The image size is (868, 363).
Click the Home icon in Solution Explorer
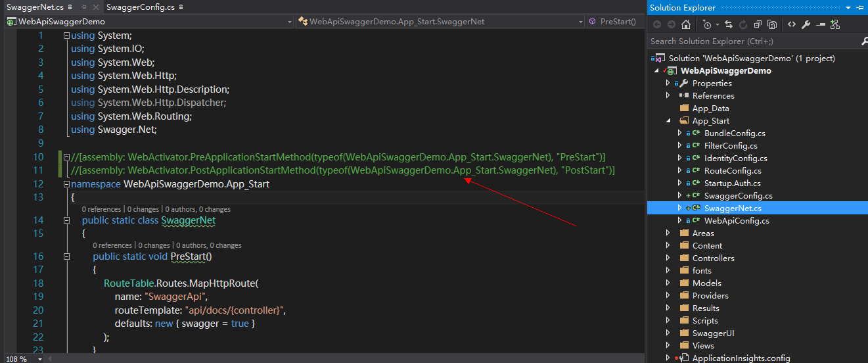pos(686,24)
